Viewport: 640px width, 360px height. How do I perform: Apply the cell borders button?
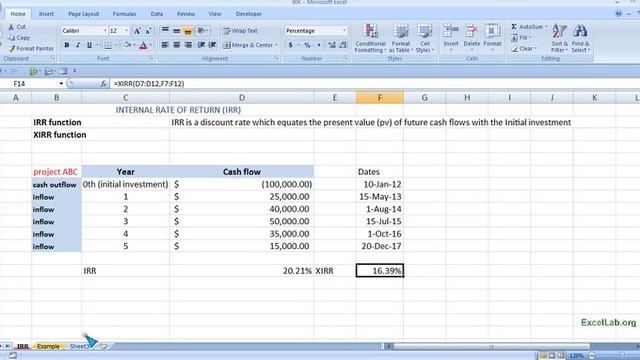108,45
